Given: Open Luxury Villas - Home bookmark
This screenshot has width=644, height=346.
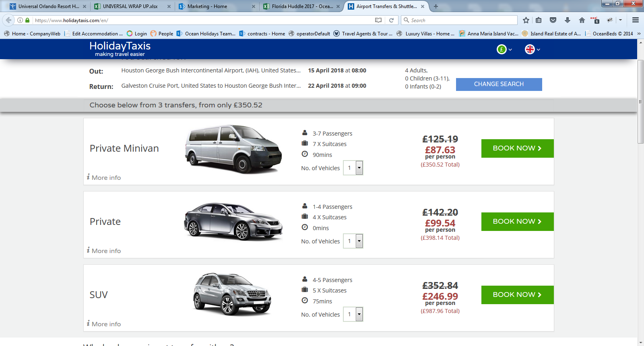Looking at the screenshot, I should click(425, 34).
